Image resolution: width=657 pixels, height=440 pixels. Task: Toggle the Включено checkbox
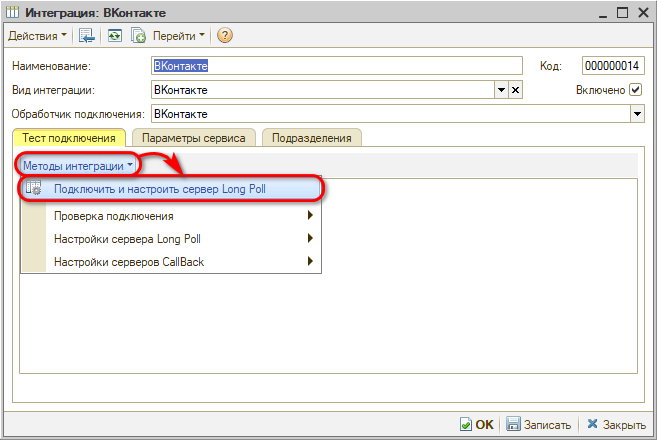[636, 90]
